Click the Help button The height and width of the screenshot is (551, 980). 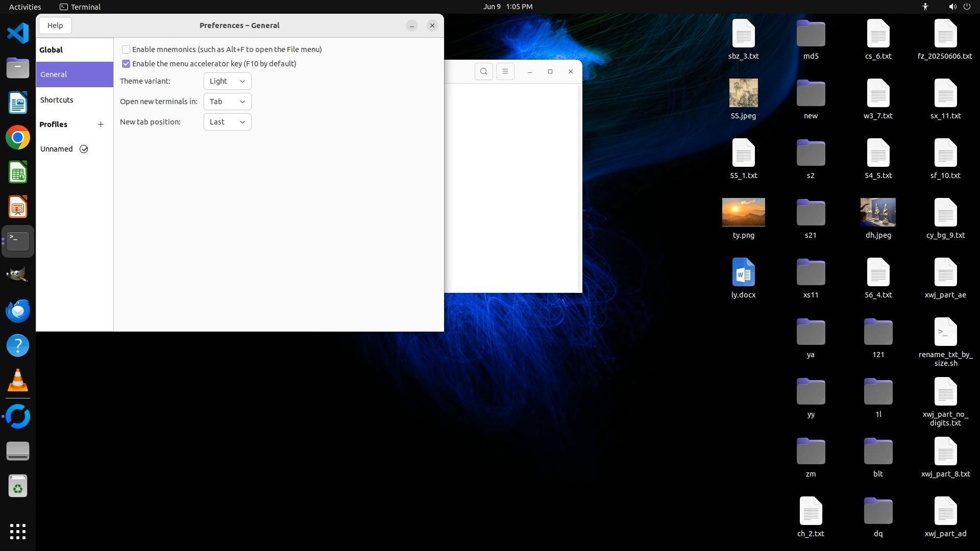[x=55, y=26]
